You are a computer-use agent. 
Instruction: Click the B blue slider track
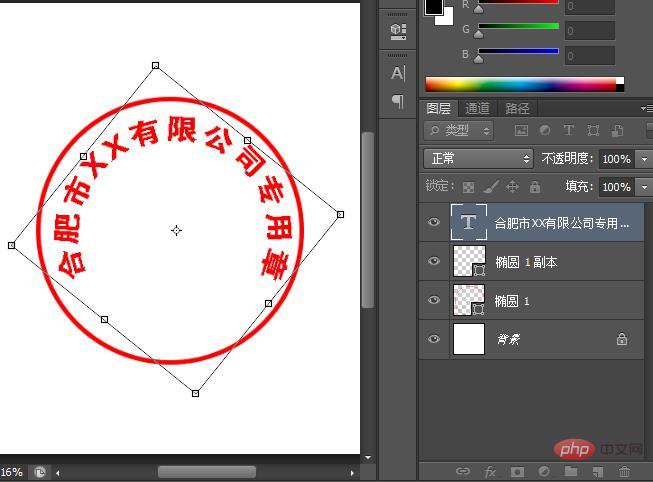518,51
